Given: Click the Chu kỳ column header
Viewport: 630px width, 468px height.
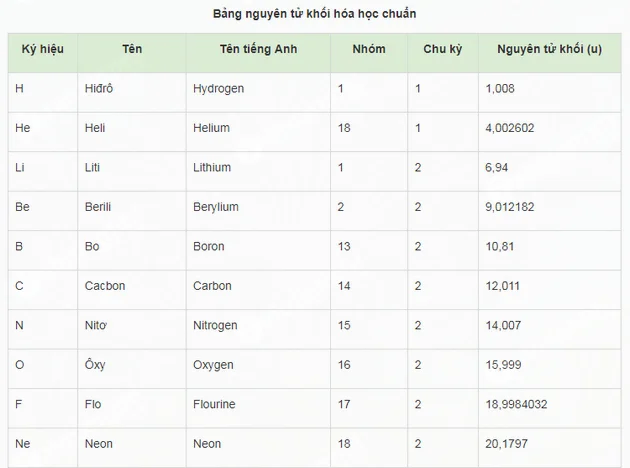Looking at the screenshot, I should (x=442, y=49).
